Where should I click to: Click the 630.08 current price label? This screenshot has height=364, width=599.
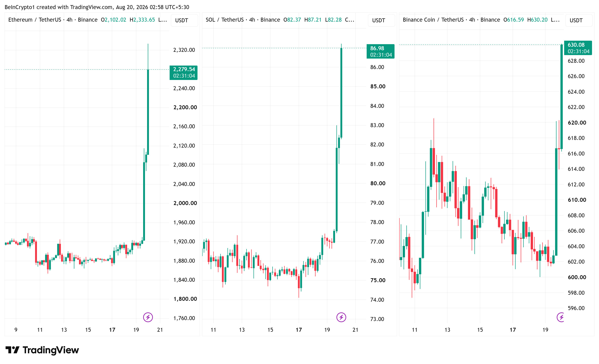(578, 48)
